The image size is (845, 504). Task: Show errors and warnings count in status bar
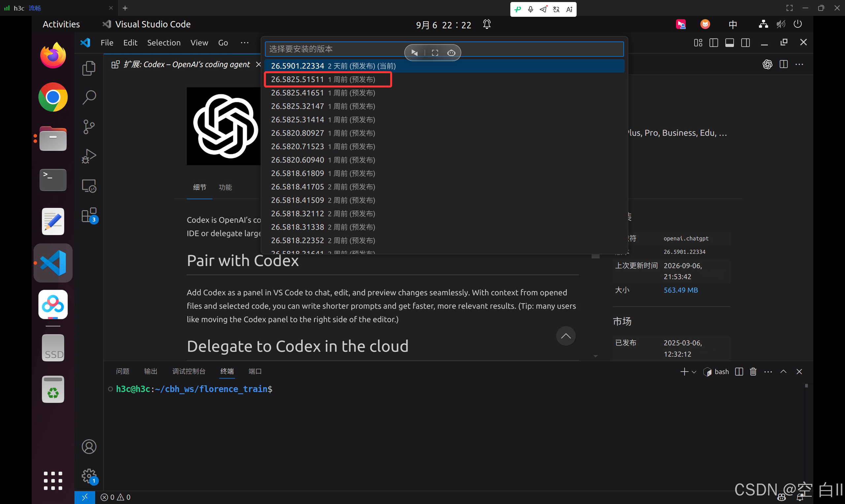116,497
